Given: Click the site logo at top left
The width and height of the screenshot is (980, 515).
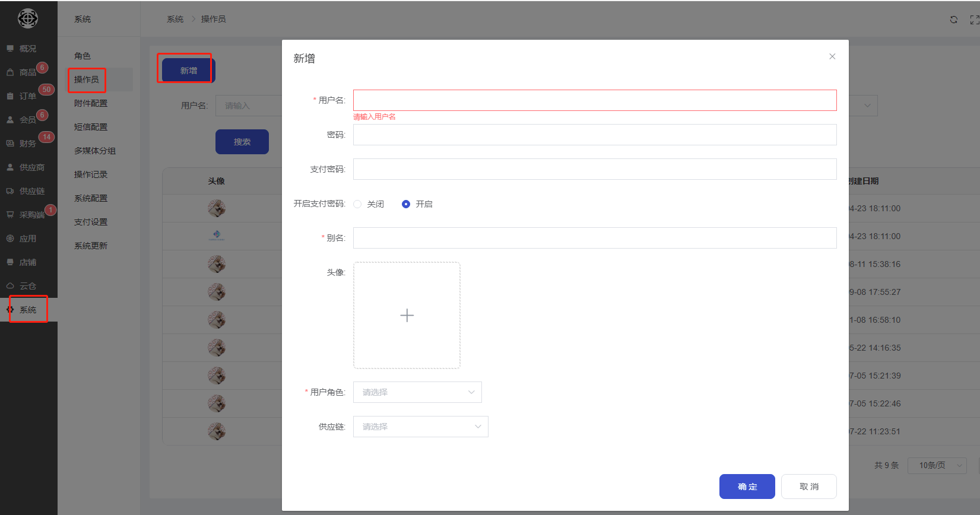Looking at the screenshot, I should point(28,19).
